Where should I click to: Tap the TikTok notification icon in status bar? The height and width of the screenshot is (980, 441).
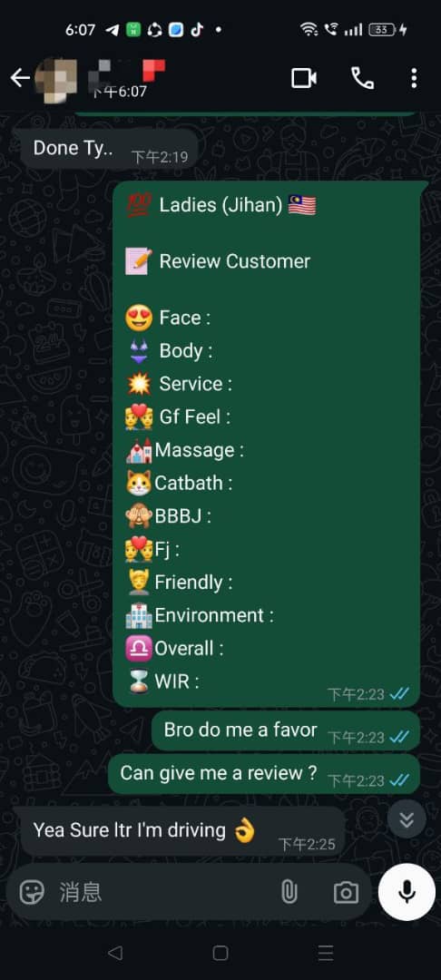[198, 29]
